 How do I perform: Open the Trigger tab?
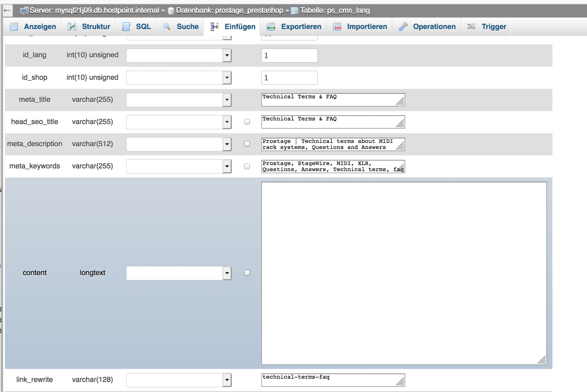[x=493, y=27]
